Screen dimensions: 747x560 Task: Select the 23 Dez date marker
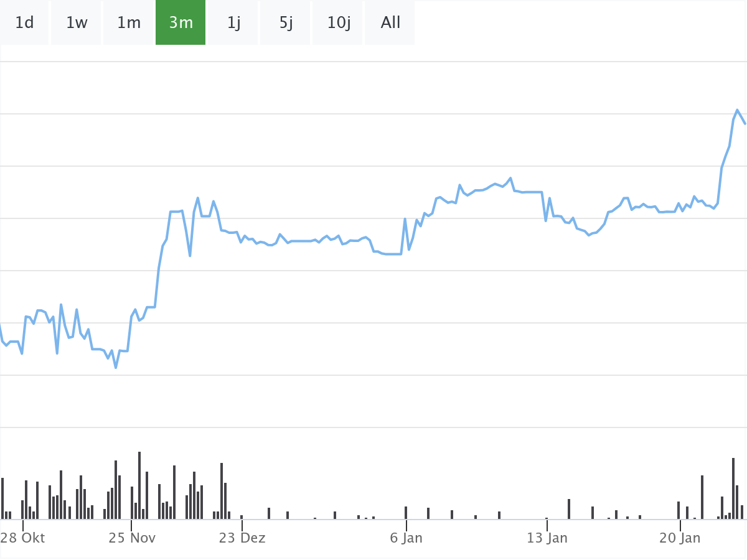tap(242, 538)
